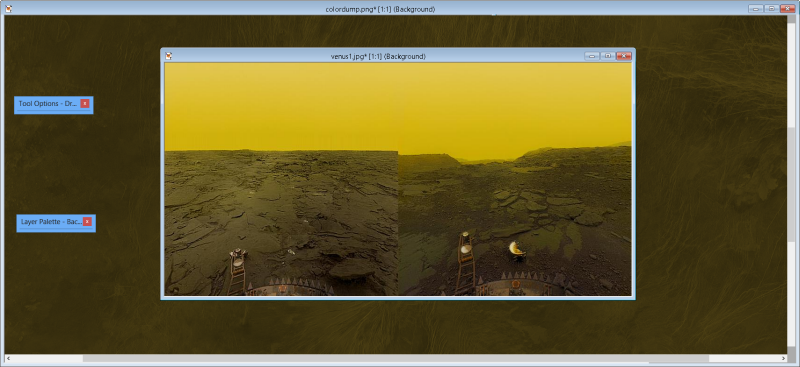Viewport: 800px width, 367px height.
Task: Minimize the venus1.jpg image window
Action: coord(592,56)
